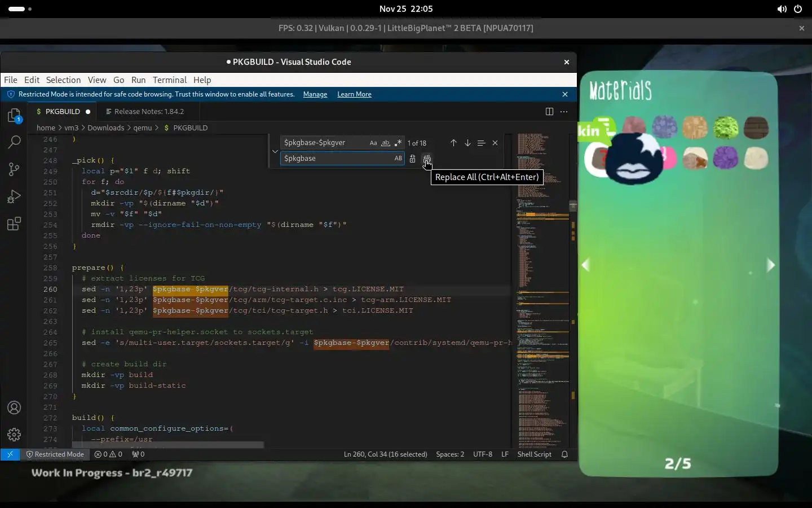Select the cream white material swatch
Viewport: 812px width, 508px height.
(756, 159)
